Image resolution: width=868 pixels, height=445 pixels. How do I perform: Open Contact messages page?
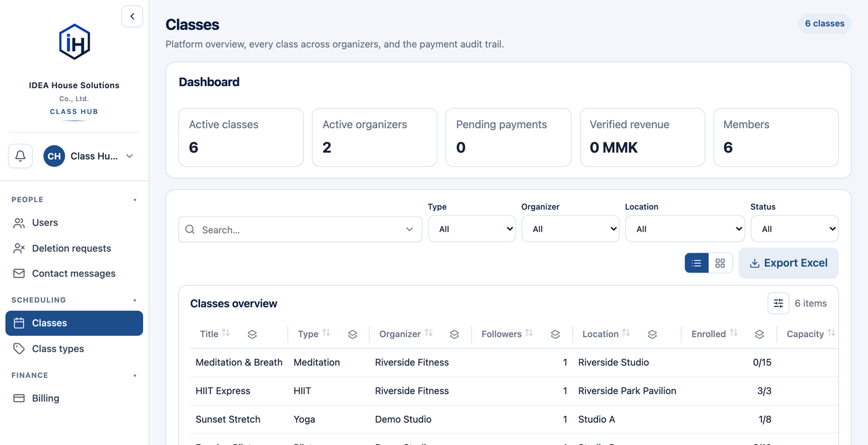(x=74, y=273)
